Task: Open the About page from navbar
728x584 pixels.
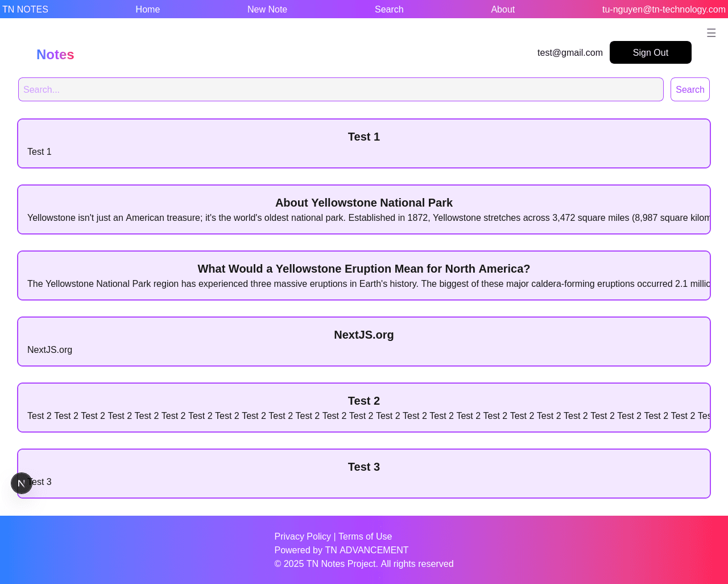Action: click(503, 10)
